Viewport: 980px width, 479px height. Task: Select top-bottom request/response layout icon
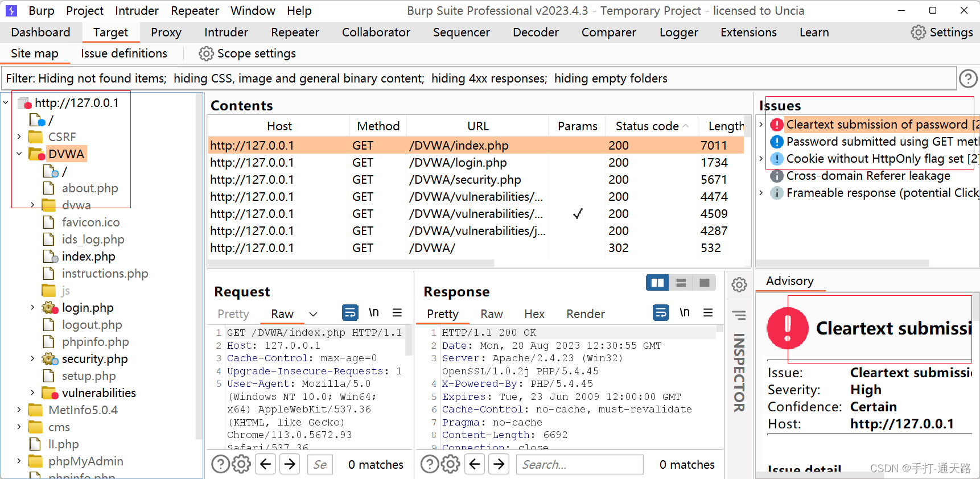tap(681, 283)
